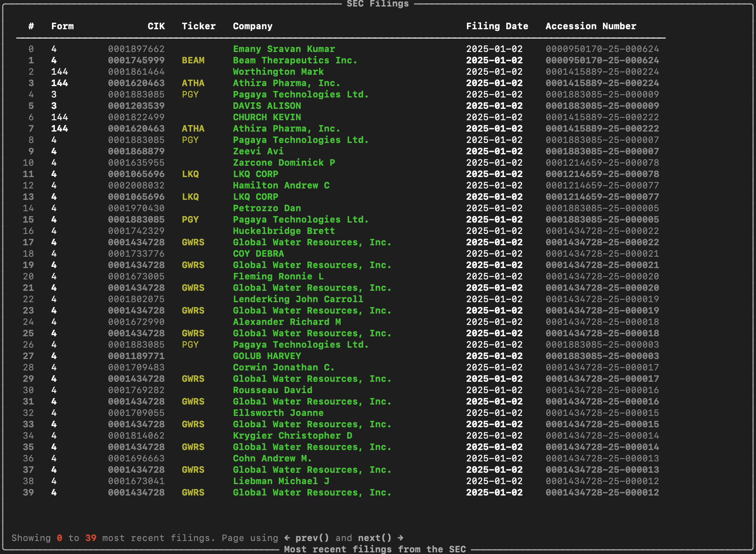This screenshot has height=554, width=756.
Task: Click CIK 0001733776
Action: point(136,253)
